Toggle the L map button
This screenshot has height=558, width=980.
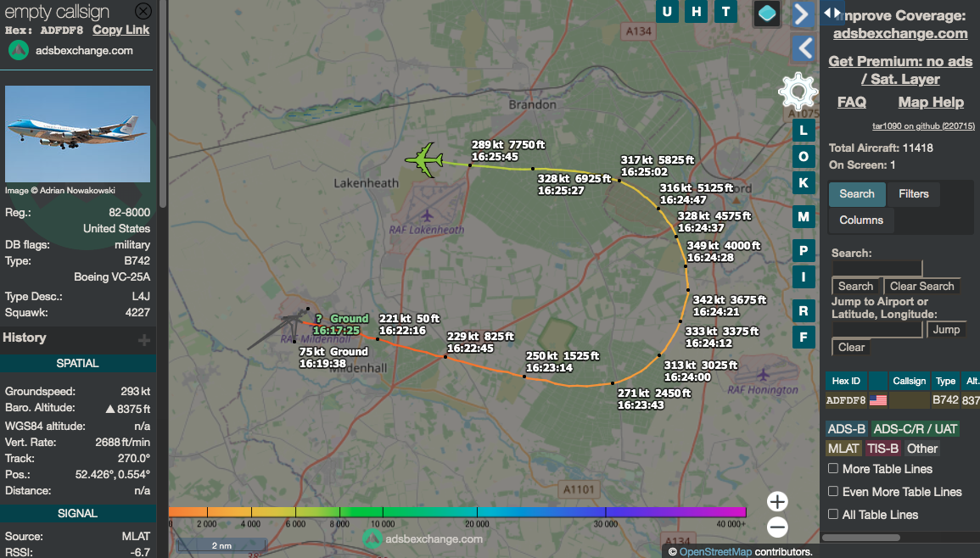[804, 131]
